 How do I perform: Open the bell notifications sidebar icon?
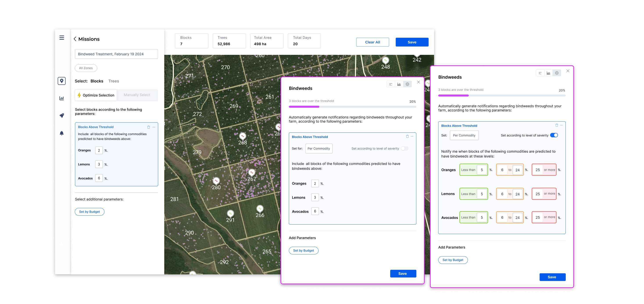(x=61, y=133)
